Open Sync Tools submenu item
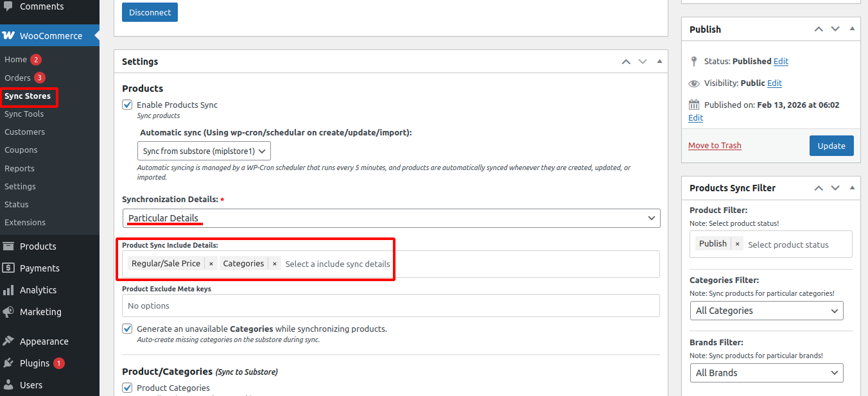The height and width of the screenshot is (396, 868). click(x=24, y=114)
